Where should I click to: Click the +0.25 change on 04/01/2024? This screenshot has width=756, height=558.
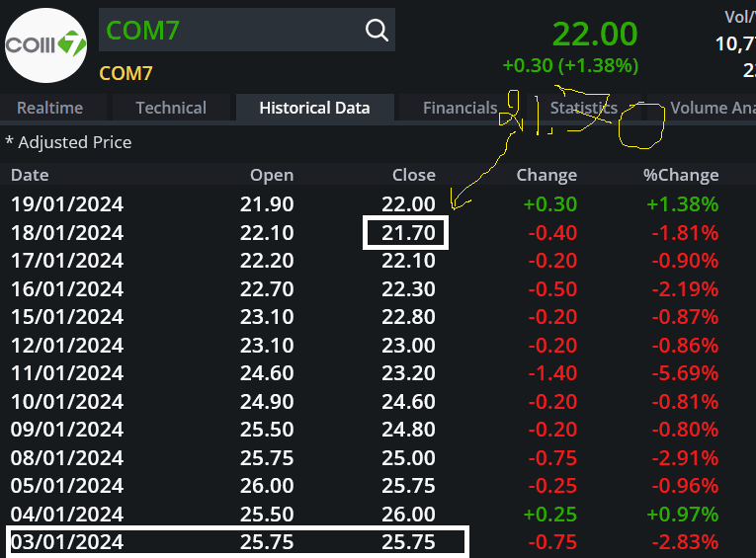(550, 515)
